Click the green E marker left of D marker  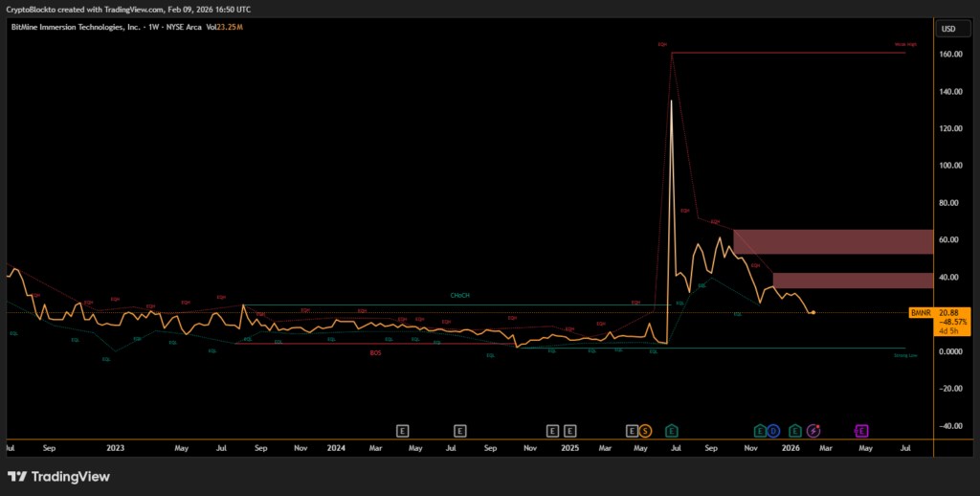point(760,430)
